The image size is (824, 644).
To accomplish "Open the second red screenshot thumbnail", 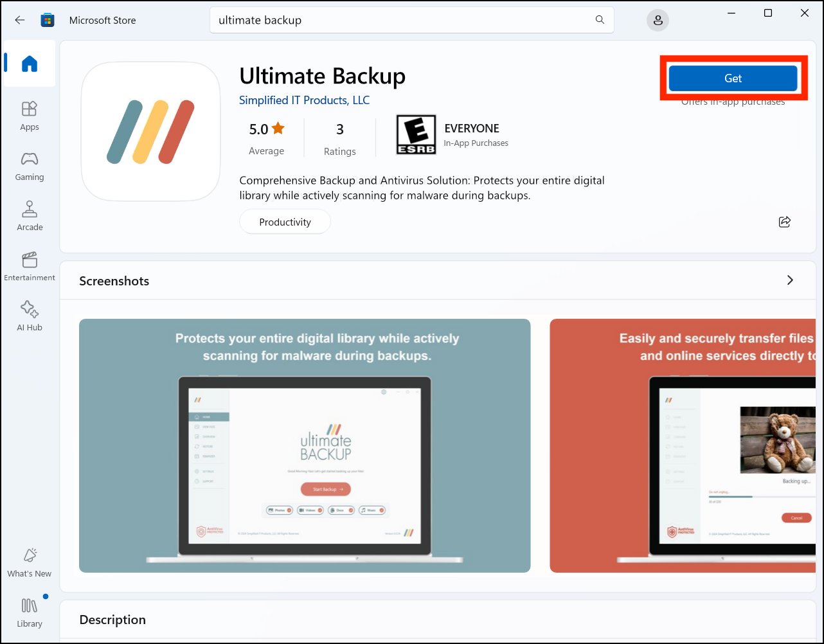I will [683, 445].
